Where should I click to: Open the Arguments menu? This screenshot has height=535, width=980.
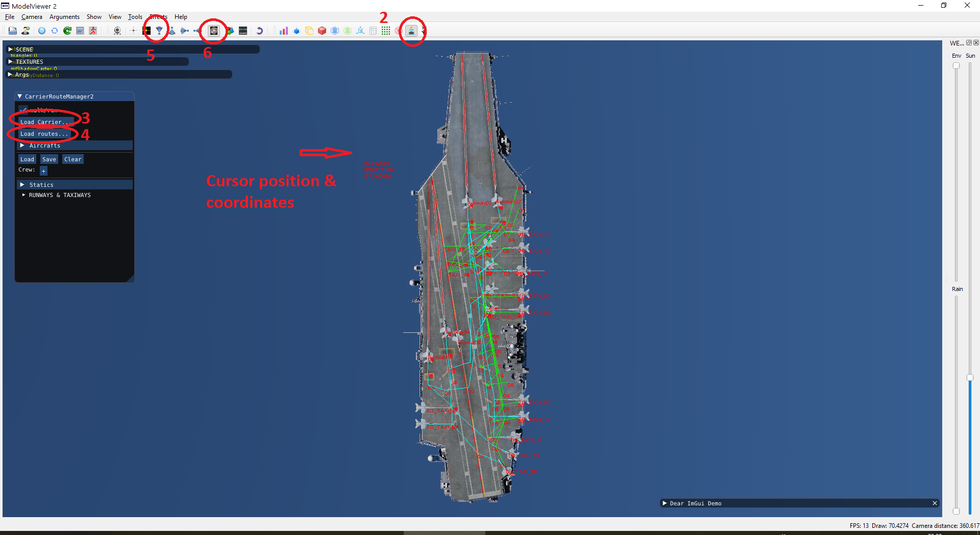(x=64, y=17)
